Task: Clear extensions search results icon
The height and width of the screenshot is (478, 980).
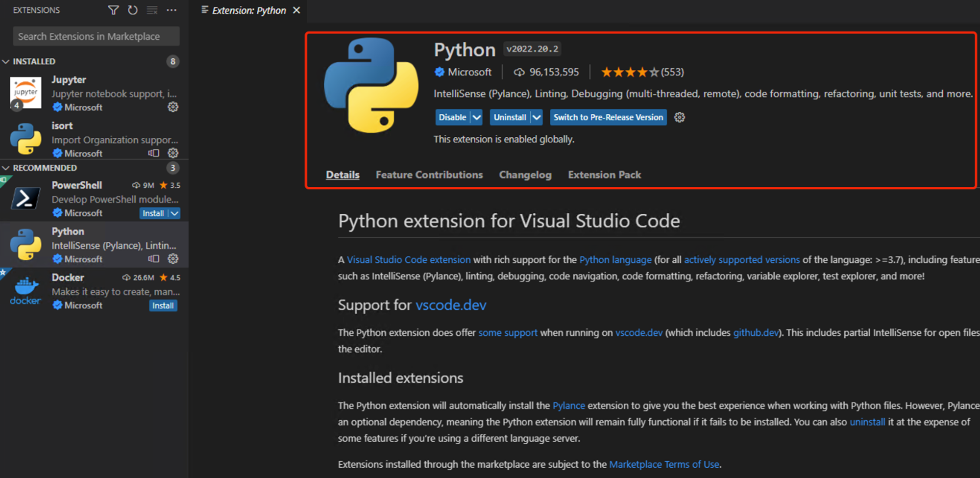Action: pos(152,10)
